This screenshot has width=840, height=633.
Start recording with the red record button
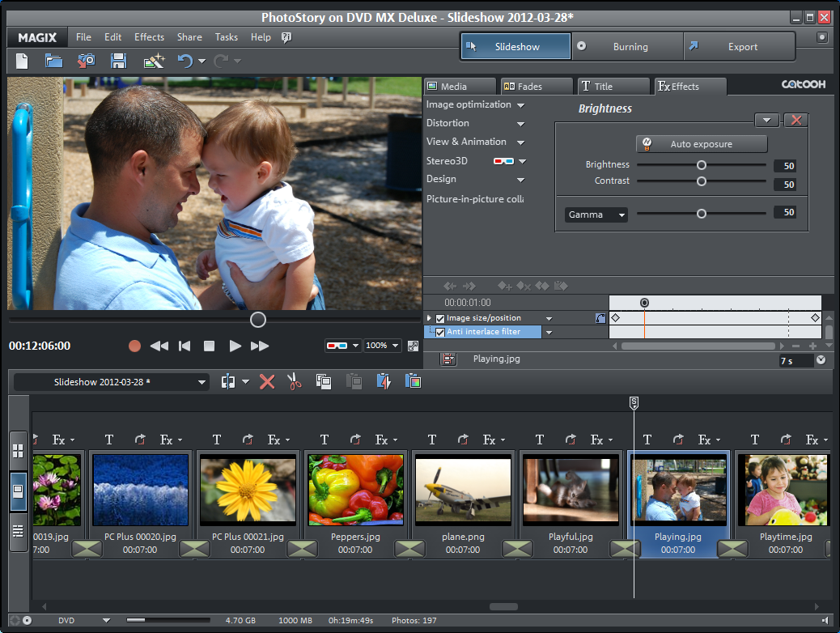(x=134, y=346)
